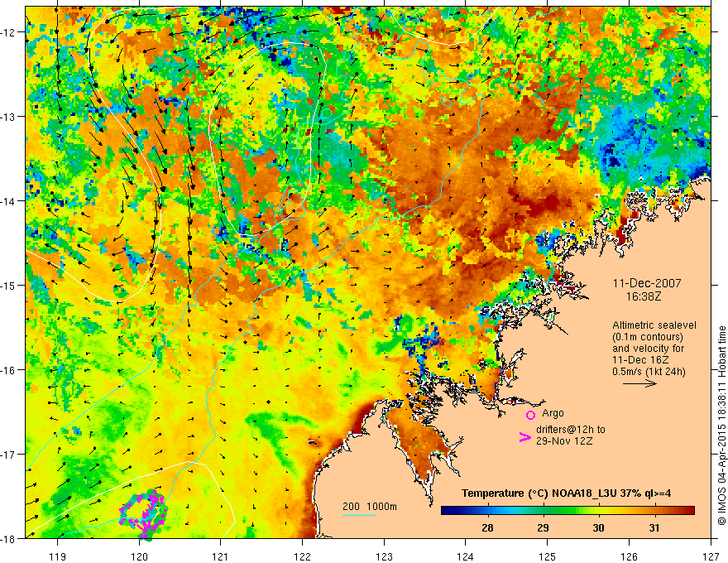
Task: Click the '29' colorbar label
Action: 543,527
